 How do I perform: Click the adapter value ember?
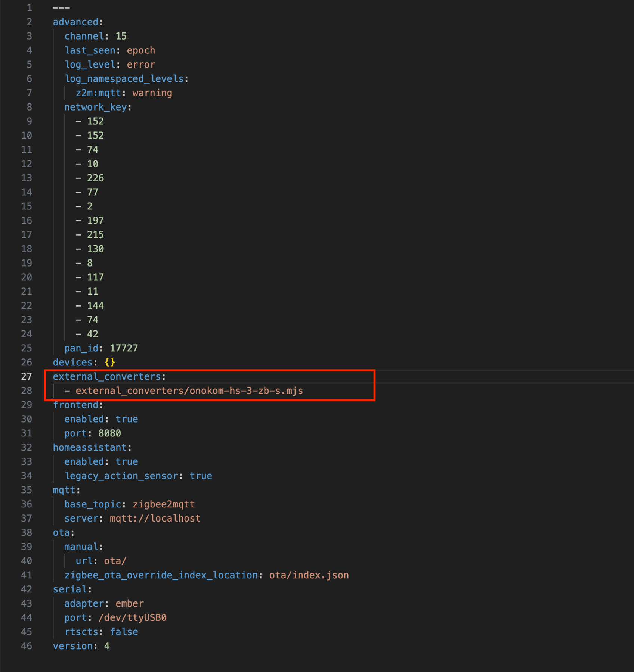[130, 604]
